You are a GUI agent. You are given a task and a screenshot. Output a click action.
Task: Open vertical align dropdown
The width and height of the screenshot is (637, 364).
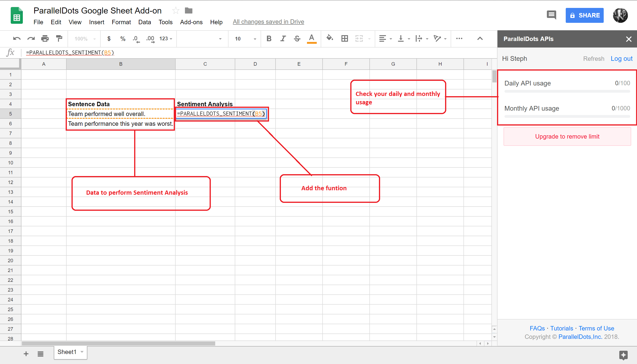click(x=404, y=38)
